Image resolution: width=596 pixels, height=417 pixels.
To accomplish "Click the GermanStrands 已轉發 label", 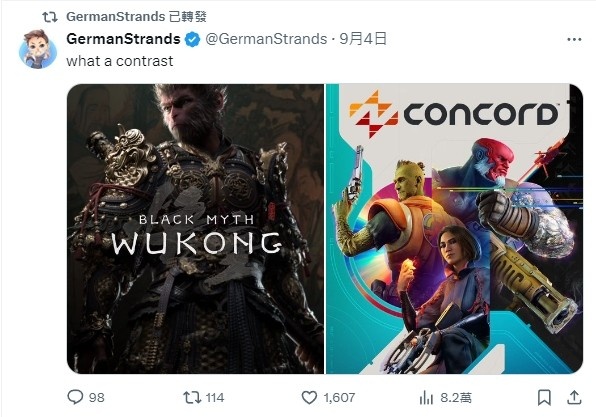I will (x=136, y=17).
